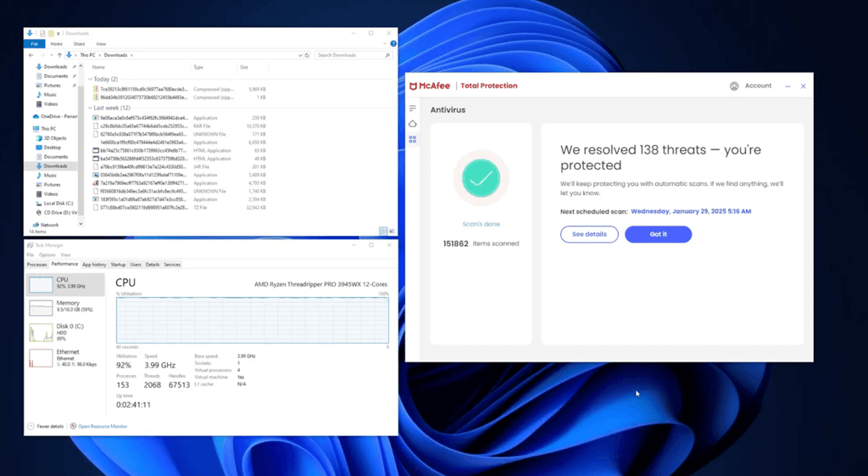Click File Explorer help question mark icon
Image resolution: width=868 pixels, height=476 pixels.
[x=393, y=44]
